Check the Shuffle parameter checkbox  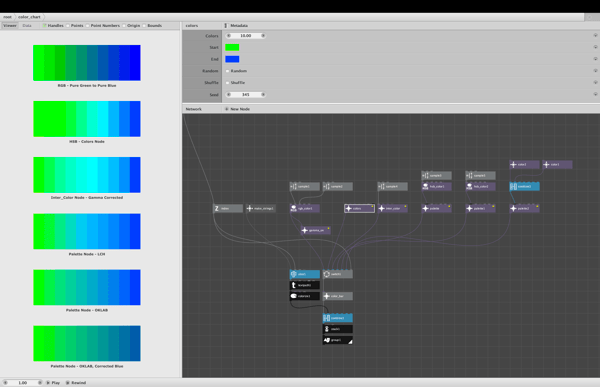[227, 83]
